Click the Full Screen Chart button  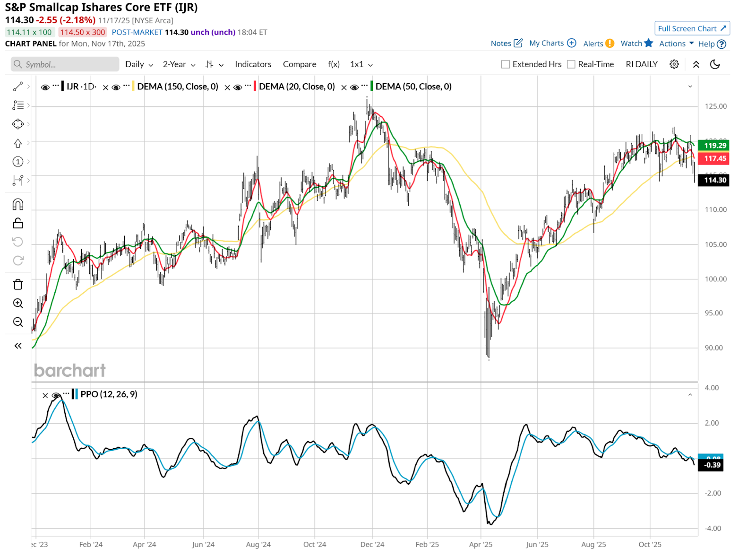pyautogui.click(x=692, y=28)
